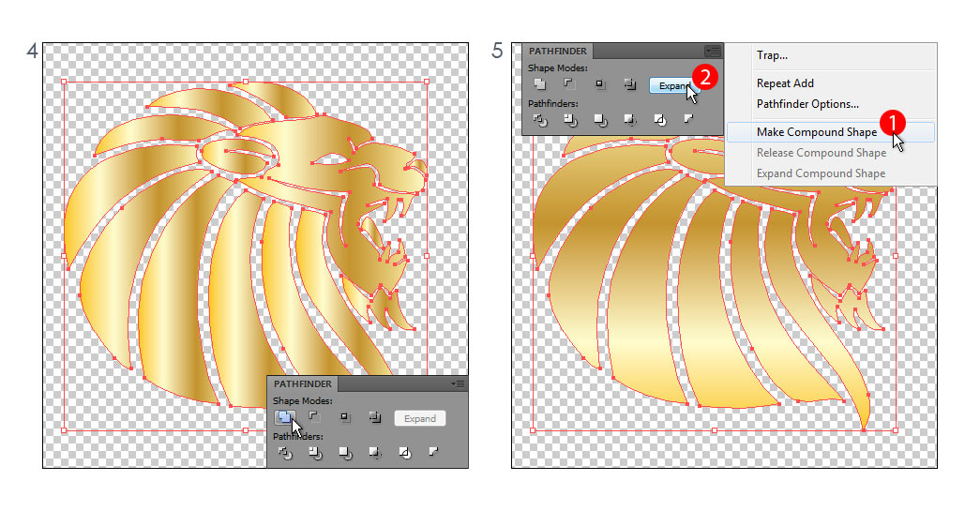The image size is (980, 511).
Task: Click Intersect icon in step 5 Pathfinder panel
Action: click(599, 83)
